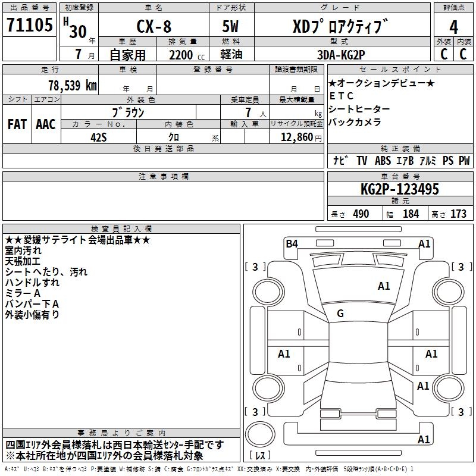Click the TV equipment indicator
This screenshot has height=476, width=476.
click(362, 160)
